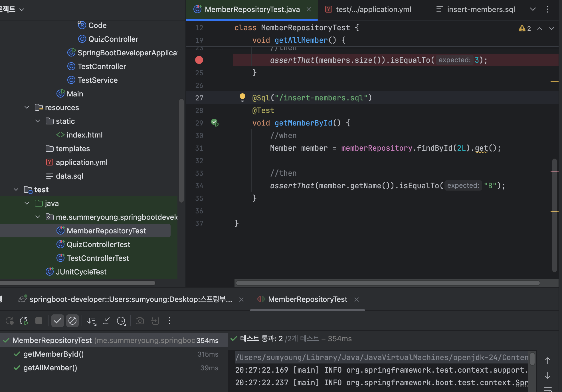The height and width of the screenshot is (392, 562).
Task: Click the warning indicator showing 2 problems
Action: click(525, 29)
